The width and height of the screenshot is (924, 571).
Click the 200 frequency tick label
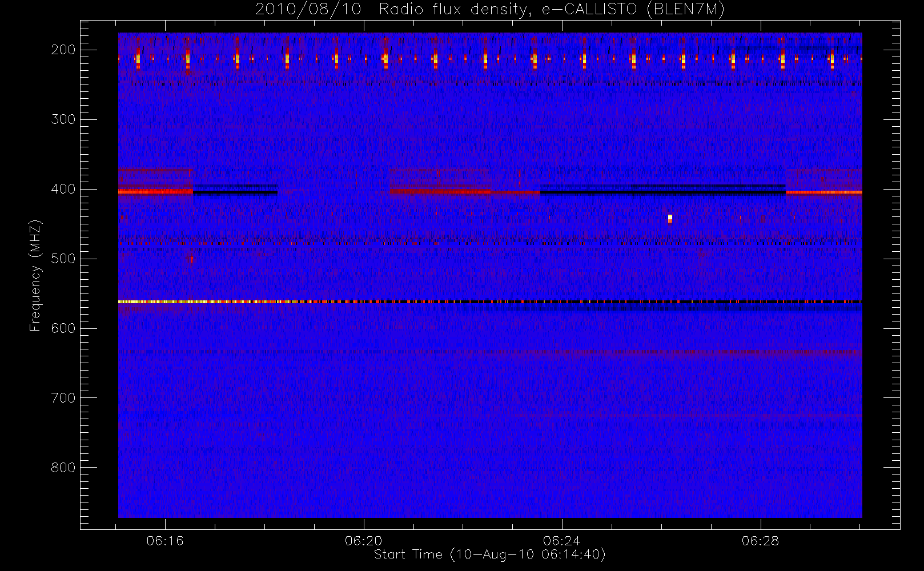coord(63,50)
